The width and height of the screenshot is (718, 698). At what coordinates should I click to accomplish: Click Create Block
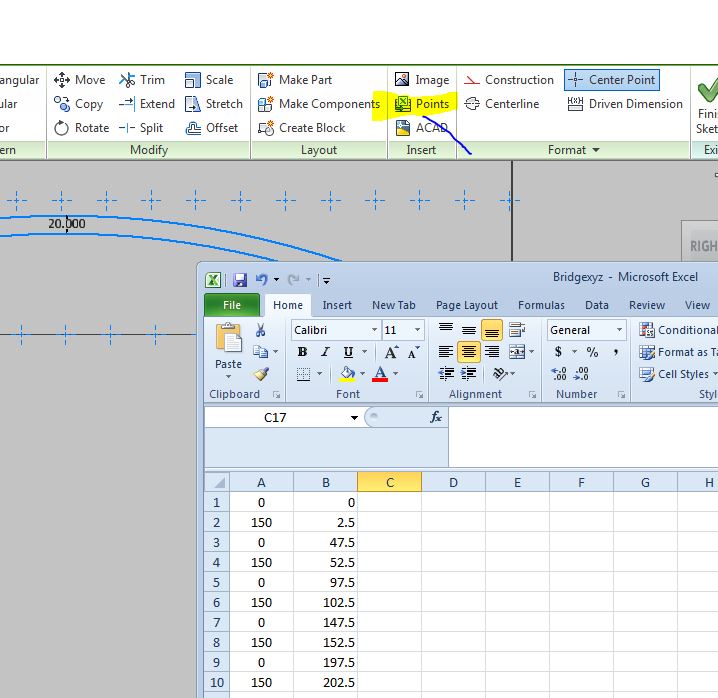tap(301, 128)
